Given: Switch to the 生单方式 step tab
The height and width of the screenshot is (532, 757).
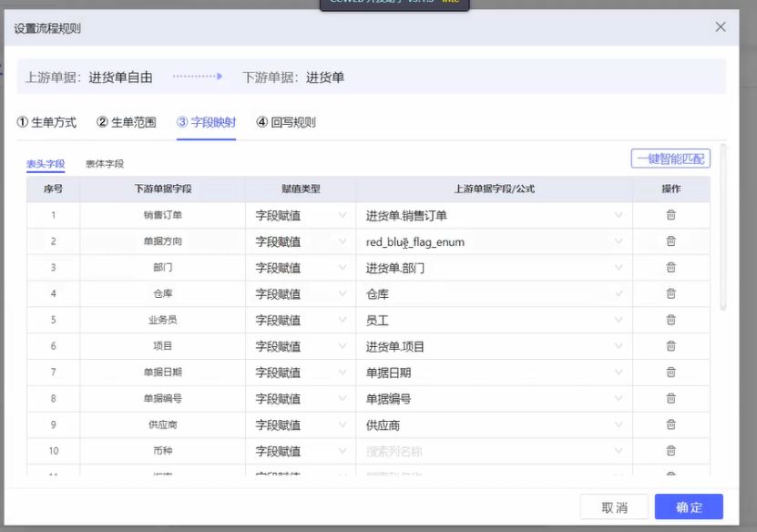Looking at the screenshot, I should click(47, 122).
